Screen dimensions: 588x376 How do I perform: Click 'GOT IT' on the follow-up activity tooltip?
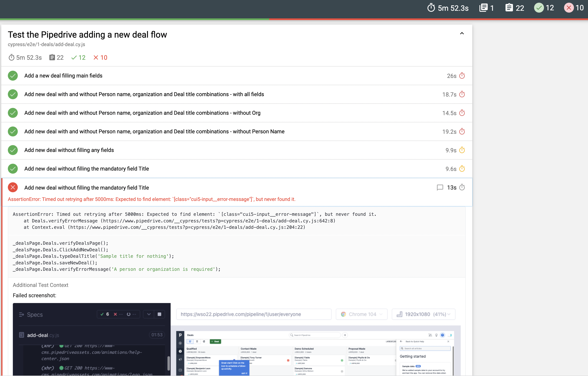click(244, 373)
